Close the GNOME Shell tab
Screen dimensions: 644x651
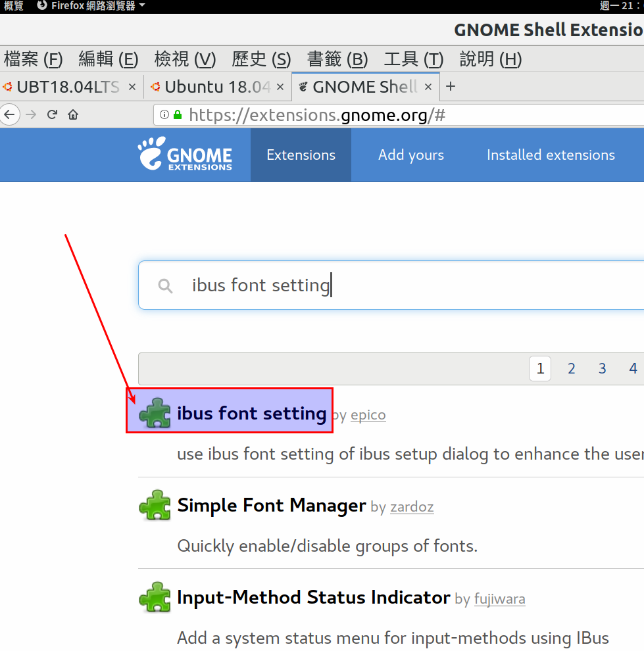point(428,87)
